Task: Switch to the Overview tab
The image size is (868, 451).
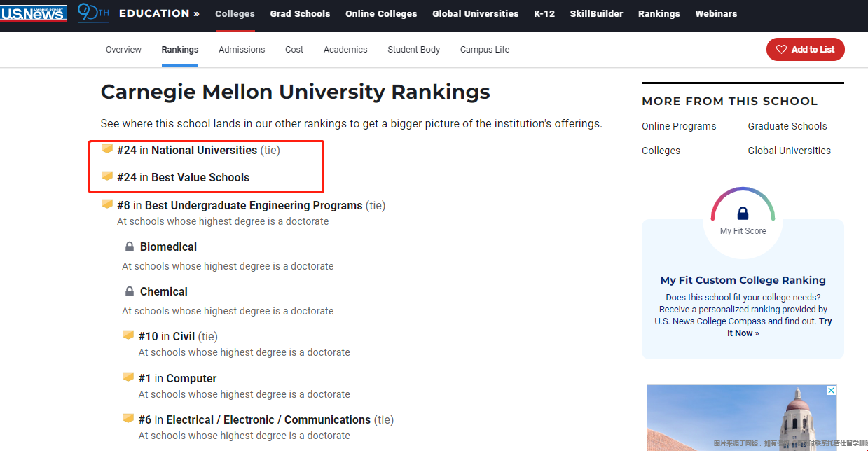Action: click(x=123, y=50)
